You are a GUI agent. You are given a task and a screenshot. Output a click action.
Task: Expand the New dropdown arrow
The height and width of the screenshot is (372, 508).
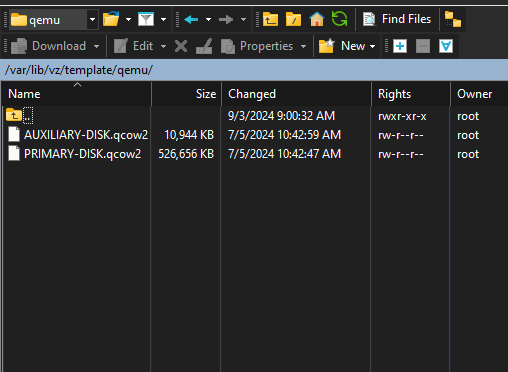[373, 46]
